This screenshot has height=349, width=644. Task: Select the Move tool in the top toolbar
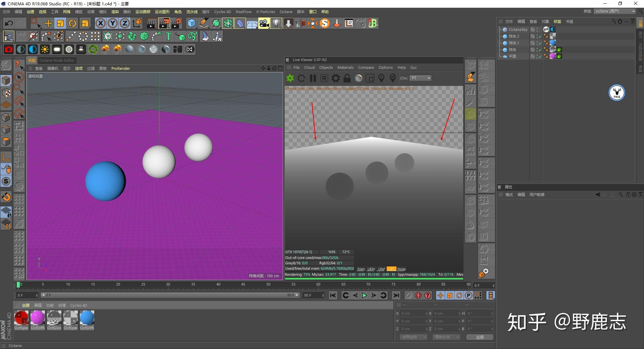click(48, 23)
